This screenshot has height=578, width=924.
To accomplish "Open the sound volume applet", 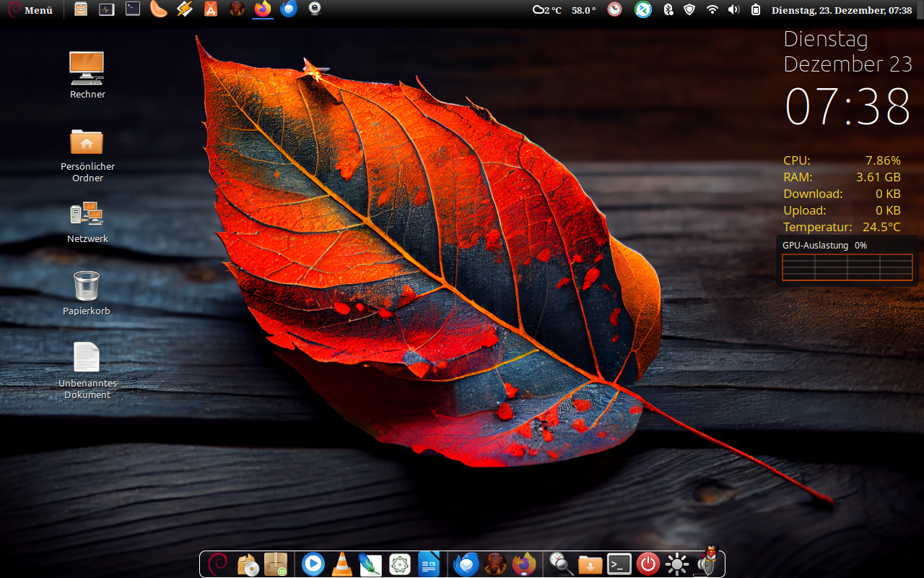I will click(734, 10).
